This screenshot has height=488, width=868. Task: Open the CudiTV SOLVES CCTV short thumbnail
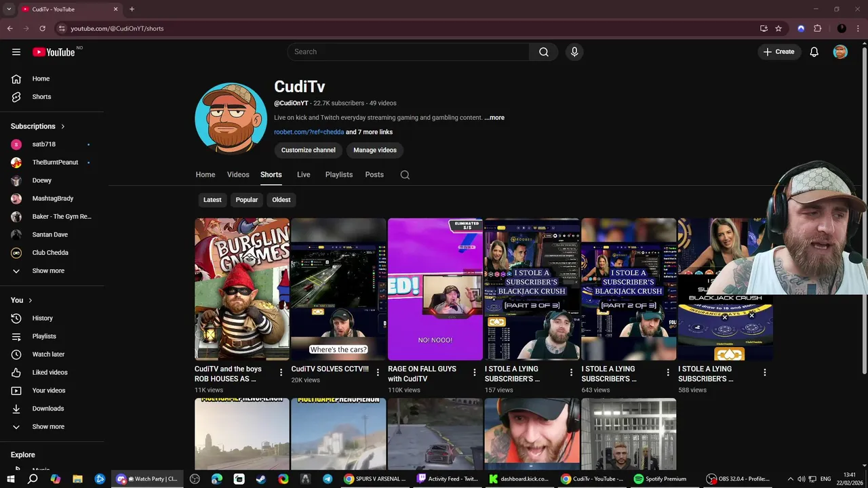coord(338,289)
